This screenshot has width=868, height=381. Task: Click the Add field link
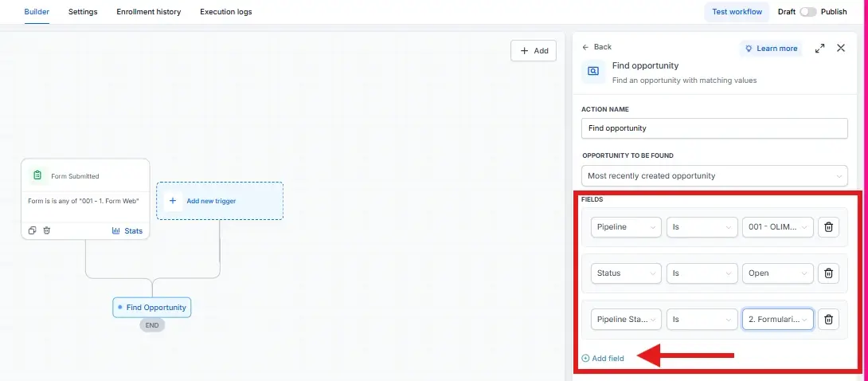tap(602, 359)
